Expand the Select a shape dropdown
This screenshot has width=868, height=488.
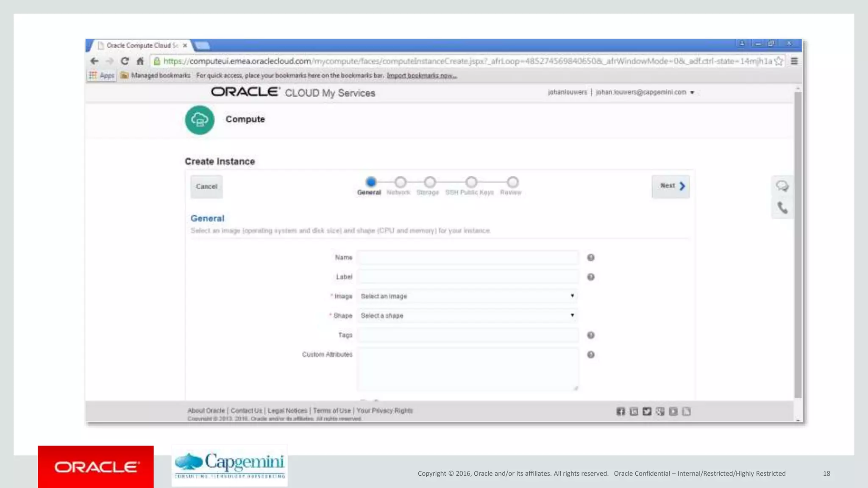pyautogui.click(x=467, y=316)
